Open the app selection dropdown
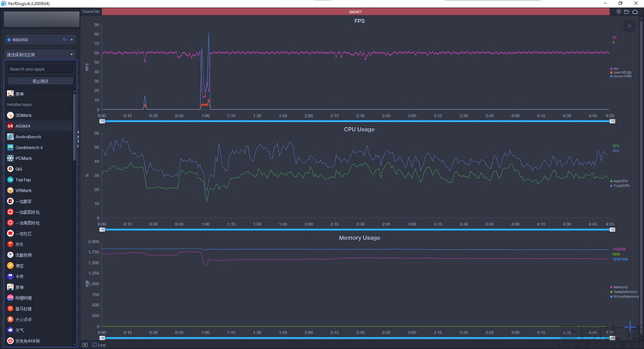Image resolution: width=644 pixels, height=349 pixels. (x=39, y=54)
